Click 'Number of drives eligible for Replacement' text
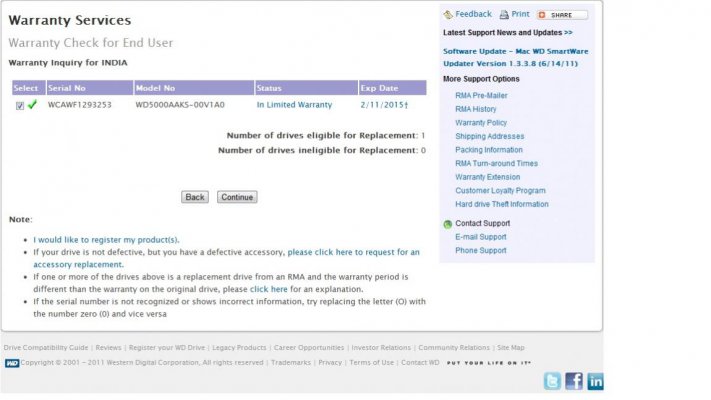Image resolution: width=711 pixels, height=400 pixels. (321, 136)
